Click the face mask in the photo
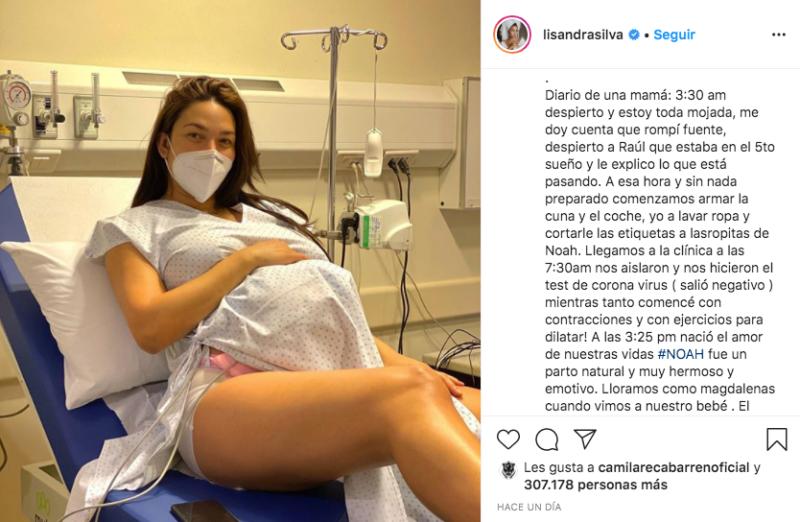 coord(199,171)
